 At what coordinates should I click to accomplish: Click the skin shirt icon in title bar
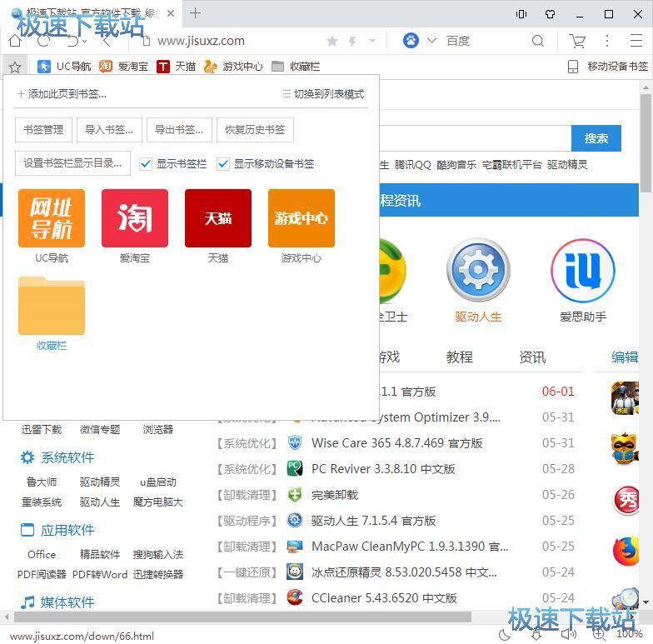pyautogui.click(x=550, y=14)
